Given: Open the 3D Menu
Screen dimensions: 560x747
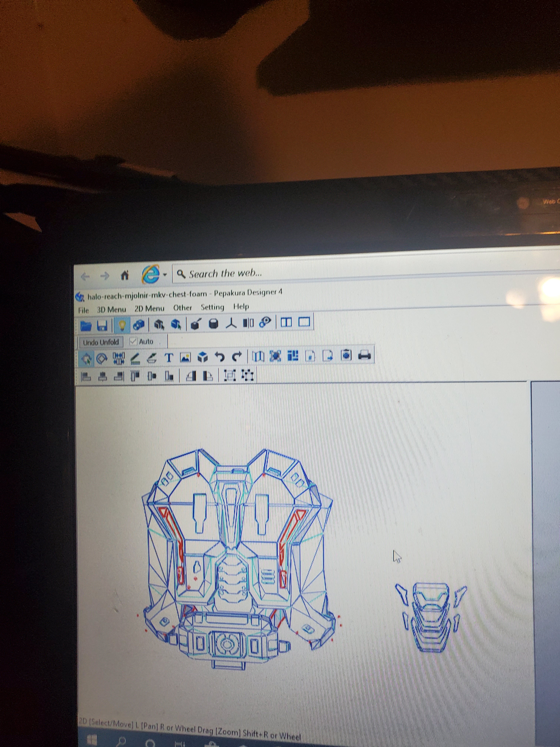Looking at the screenshot, I should pyautogui.click(x=111, y=309).
